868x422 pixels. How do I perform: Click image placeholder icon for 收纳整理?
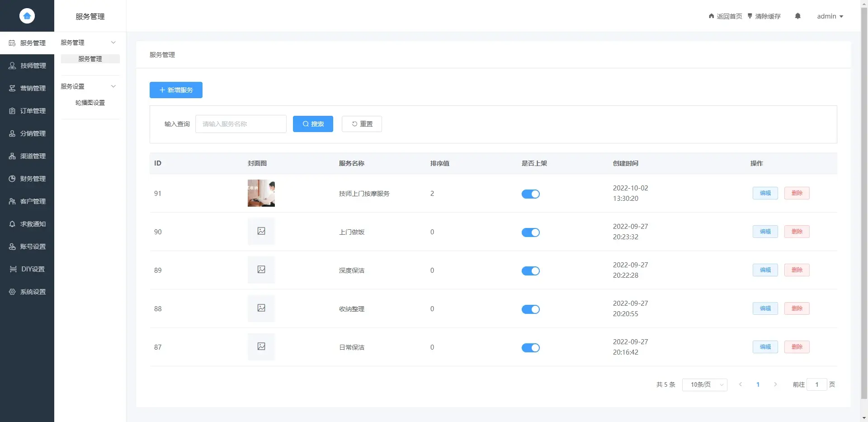(261, 308)
